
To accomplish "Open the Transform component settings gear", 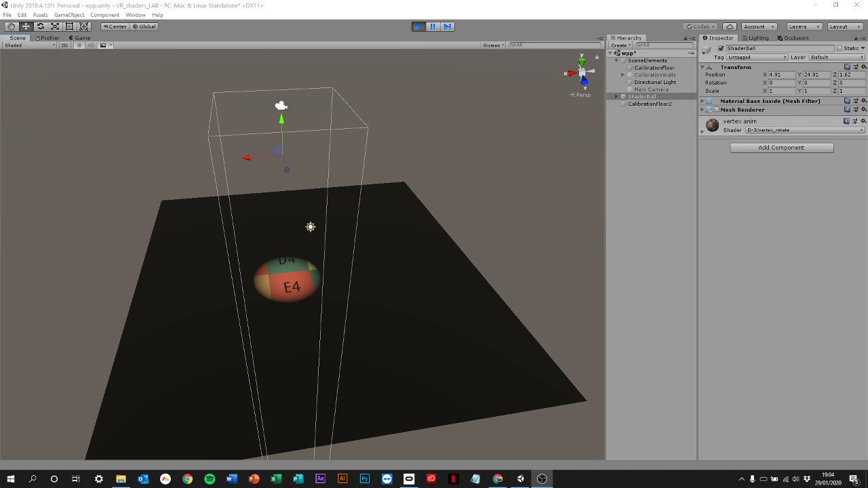I will point(863,66).
